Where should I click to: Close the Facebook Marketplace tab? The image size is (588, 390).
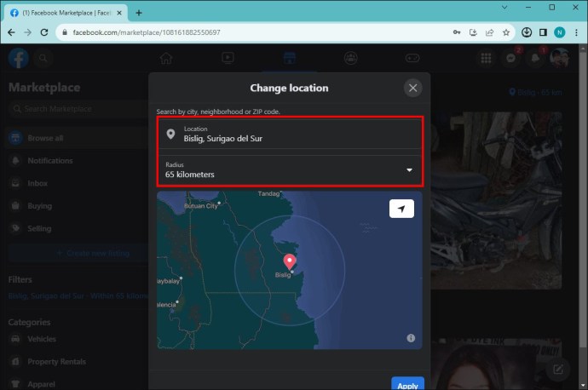(x=119, y=13)
